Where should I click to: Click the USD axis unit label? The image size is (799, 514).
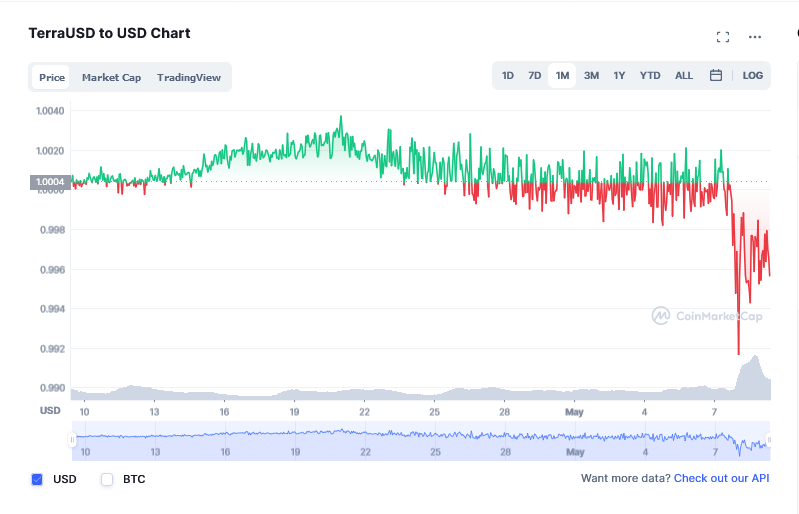50,411
